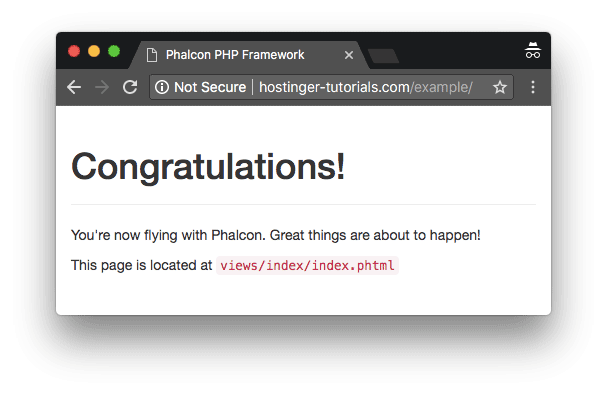Open site info via circled i icon
The width and height of the screenshot is (607, 395).
(x=162, y=87)
